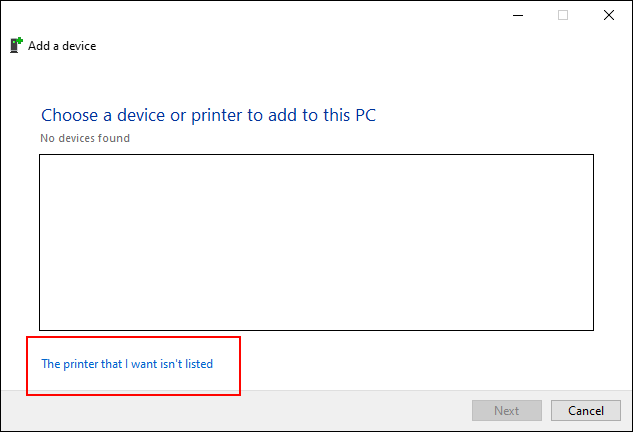Click the Add a device wizard icon

tap(16, 45)
